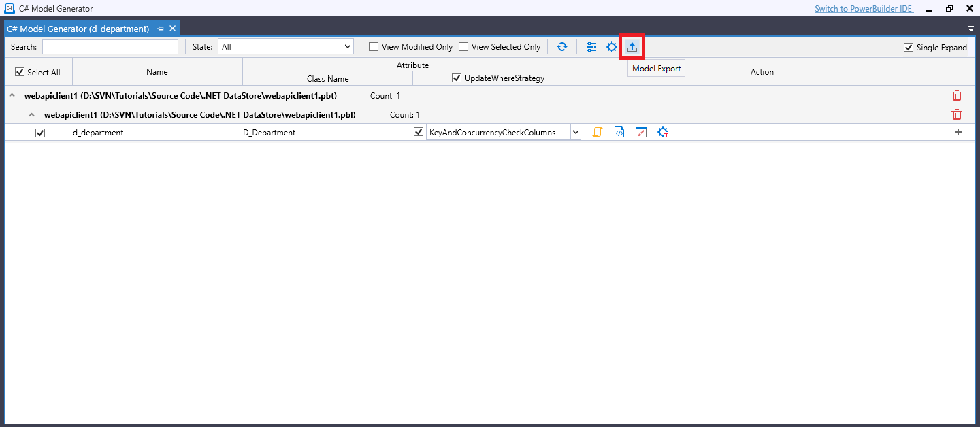Click the refresh icon to reload objects

click(562, 46)
